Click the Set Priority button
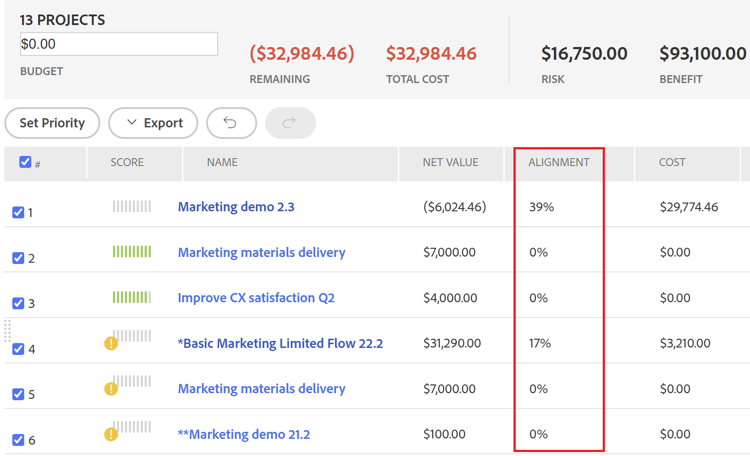 coord(52,123)
